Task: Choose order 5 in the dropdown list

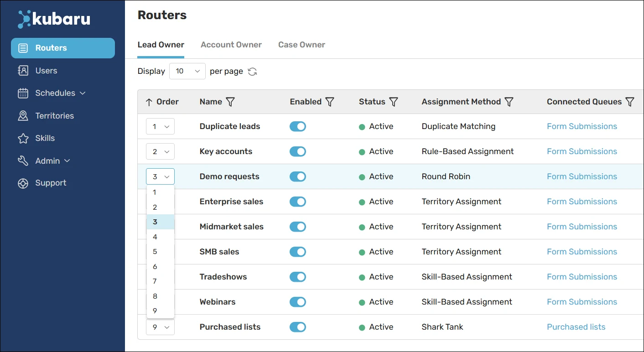Action: [161, 252]
